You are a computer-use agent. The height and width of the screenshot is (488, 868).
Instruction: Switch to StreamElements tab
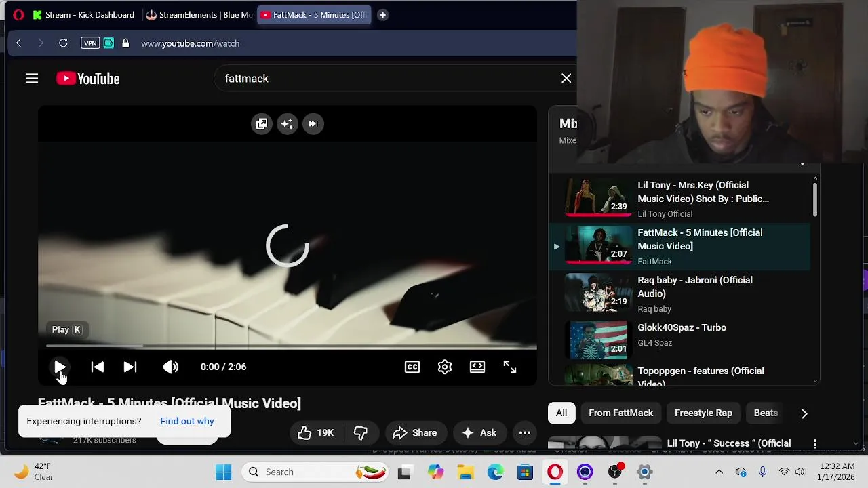coord(199,15)
